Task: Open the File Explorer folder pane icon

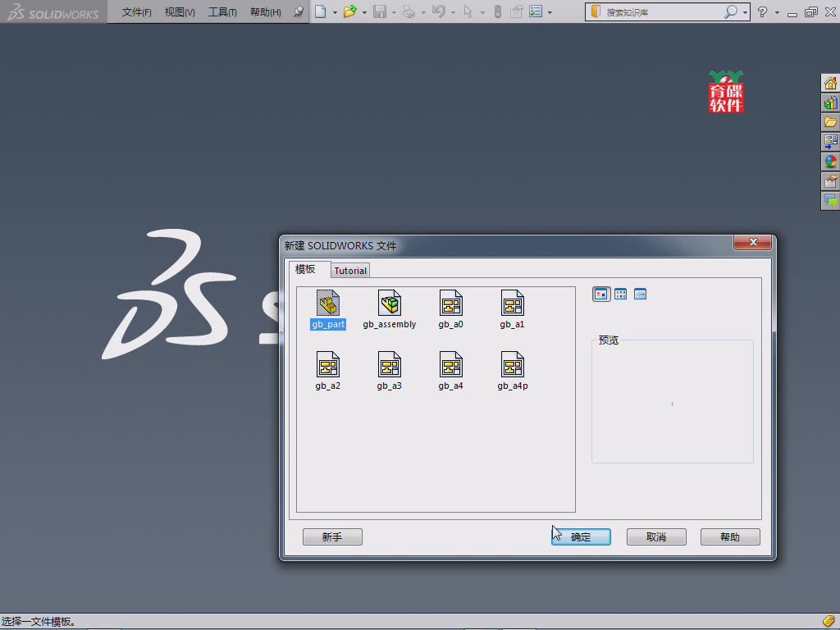Action: tap(830, 122)
